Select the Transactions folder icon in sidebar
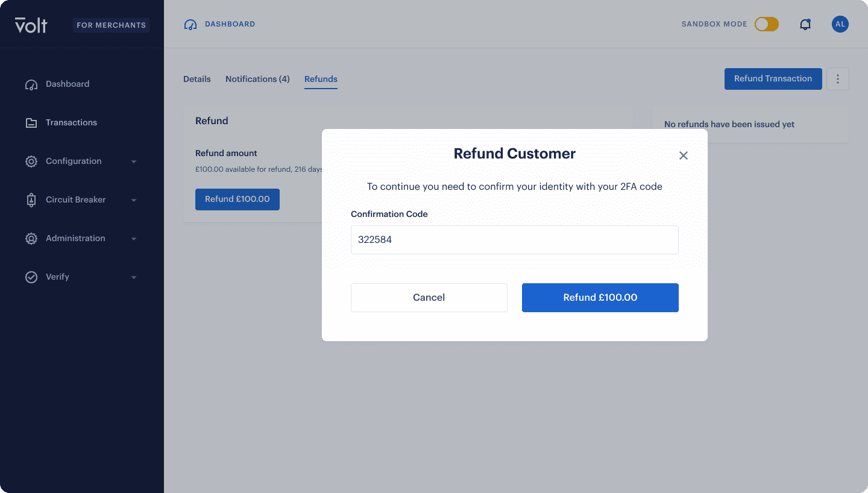 point(31,122)
